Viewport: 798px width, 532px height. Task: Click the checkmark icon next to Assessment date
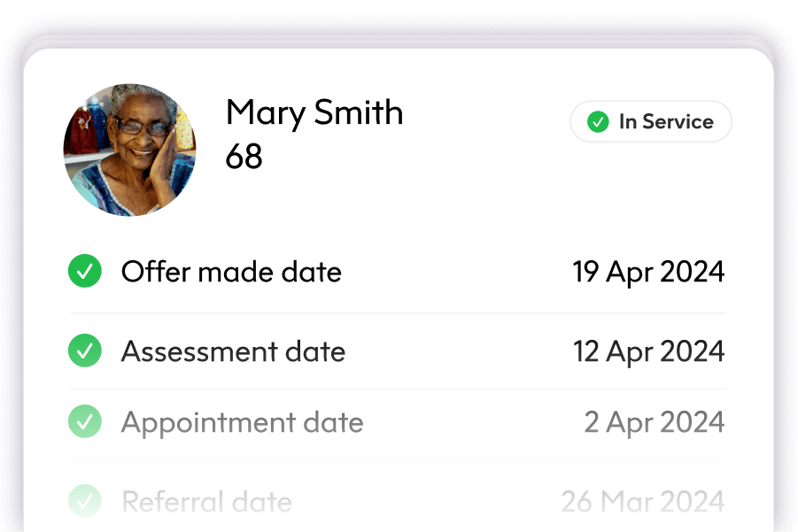pos(85,351)
